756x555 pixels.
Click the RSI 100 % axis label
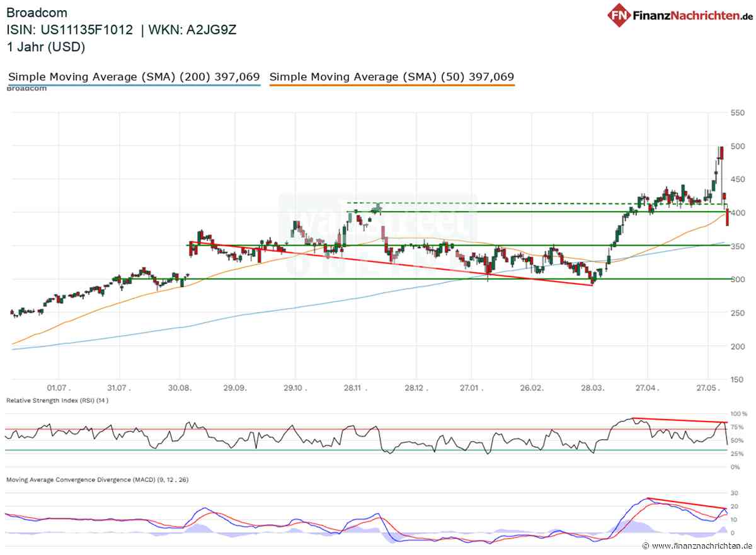coord(738,414)
